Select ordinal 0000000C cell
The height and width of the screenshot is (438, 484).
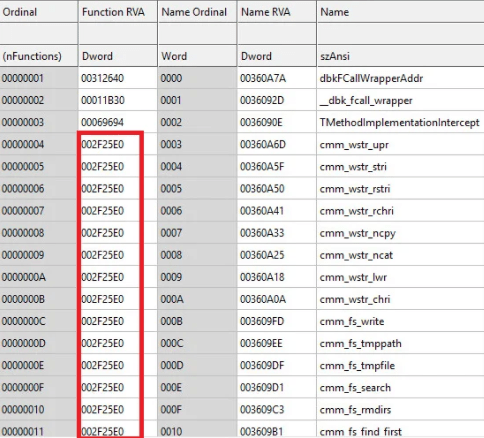[x=39, y=321]
